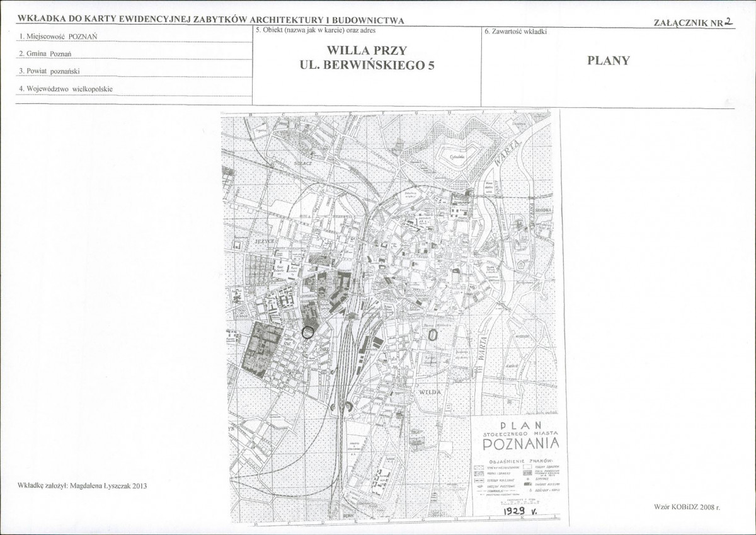The image size is (756, 535).
Task: Click the 'ZAŁĄCZNIK NR' attachment number label
Action: 689,23
